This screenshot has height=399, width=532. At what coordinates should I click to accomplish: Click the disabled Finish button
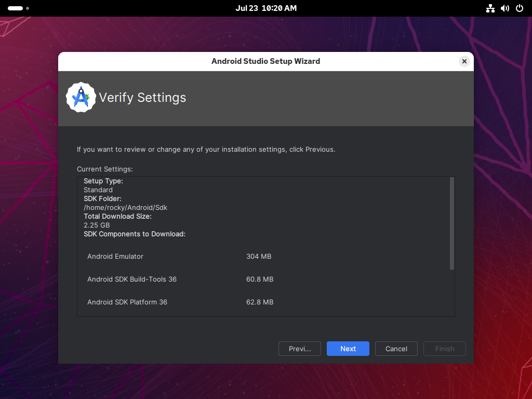coord(445,349)
